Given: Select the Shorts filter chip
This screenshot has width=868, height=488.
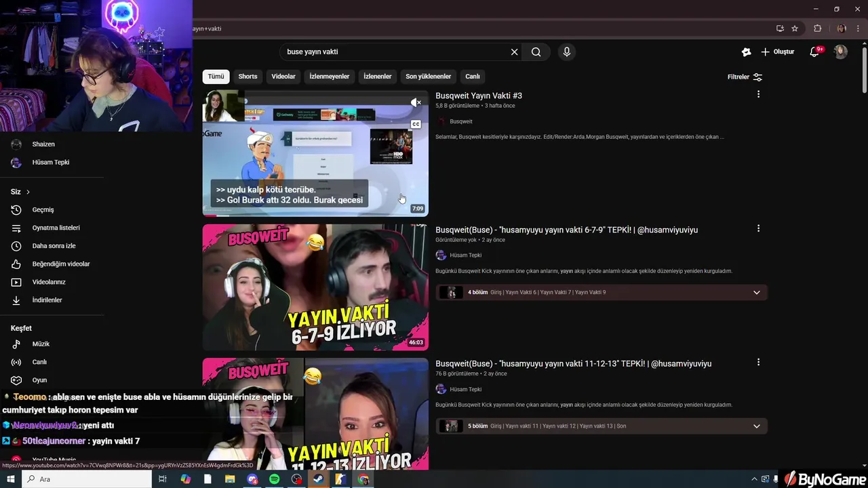Looking at the screenshot, I should tap(248, 77).
